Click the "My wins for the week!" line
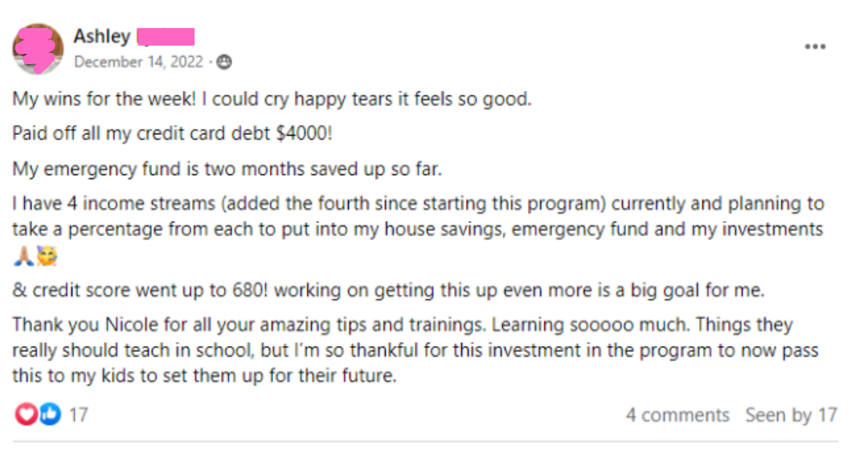The width and height of the screenshot is (868, 461). click(272, 100)
